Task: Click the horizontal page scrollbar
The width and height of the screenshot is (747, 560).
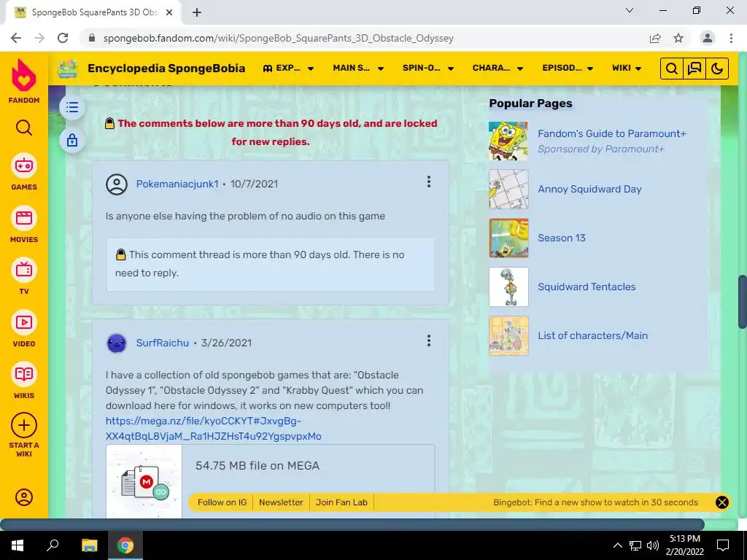Action: coord(352,524)
